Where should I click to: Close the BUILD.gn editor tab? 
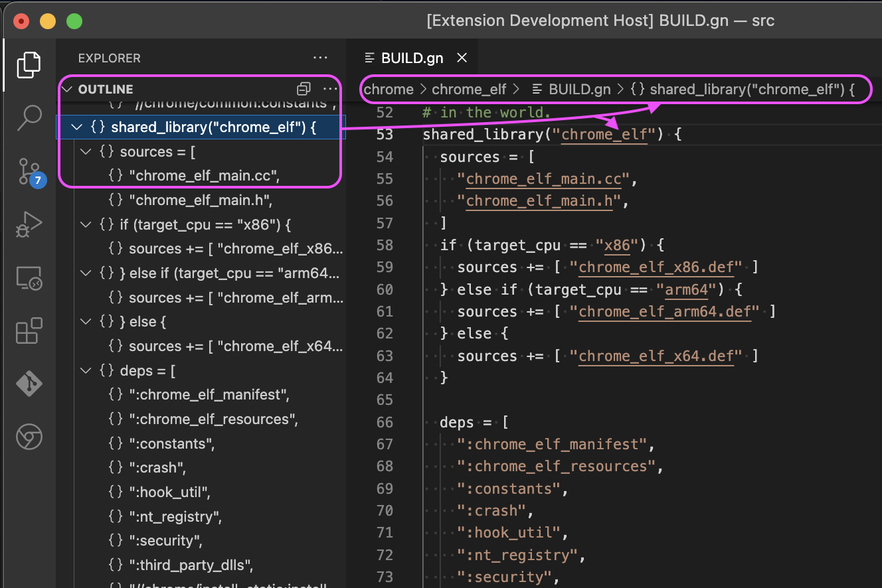[x=462, y=58]
